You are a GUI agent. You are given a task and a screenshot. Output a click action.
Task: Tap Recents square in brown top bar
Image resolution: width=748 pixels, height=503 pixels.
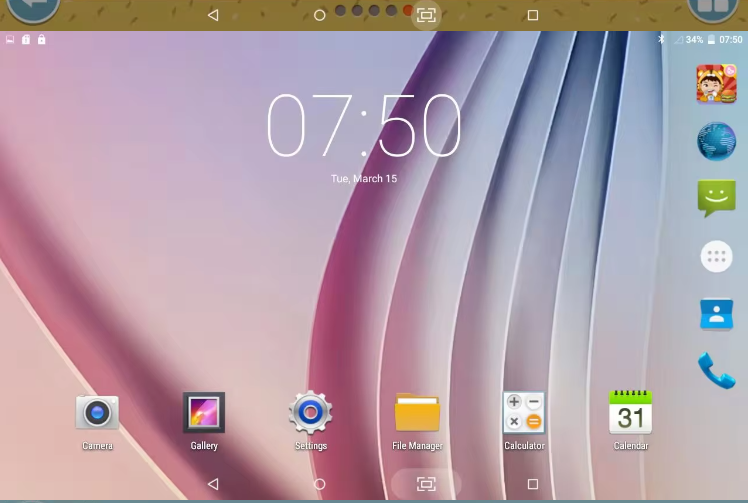click(x=533, y=15)
